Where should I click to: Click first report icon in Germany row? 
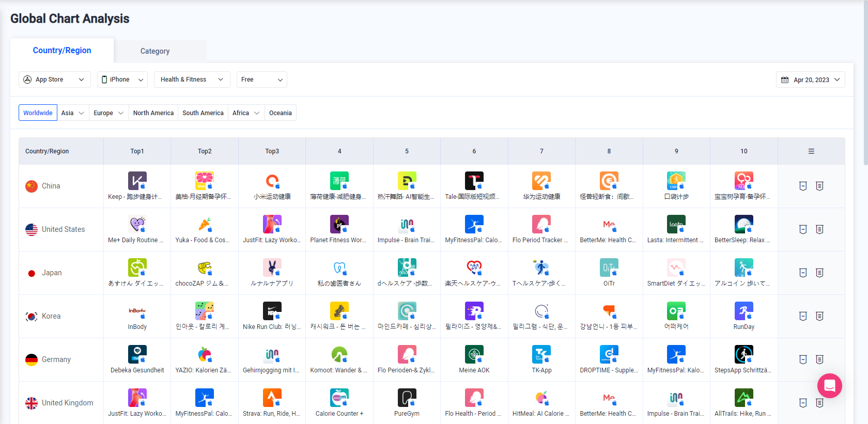point(803,359)
